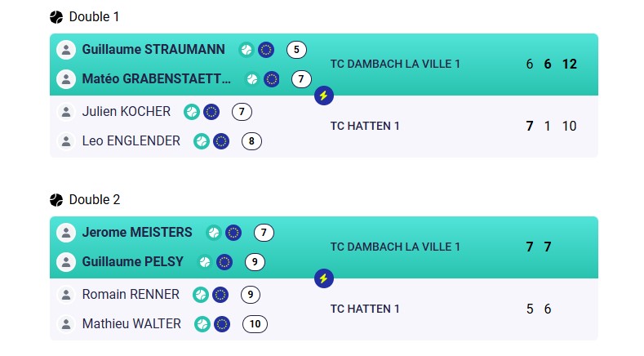Click Guillaume STRAUMANN's avatar icon
This screenshot has height=356, width=644.
tap(66, 50)
